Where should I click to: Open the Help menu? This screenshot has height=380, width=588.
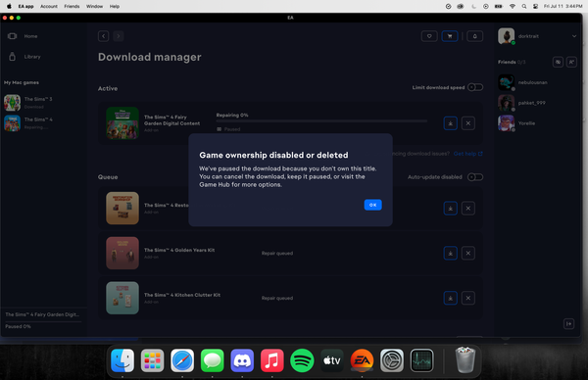[115, 7]
